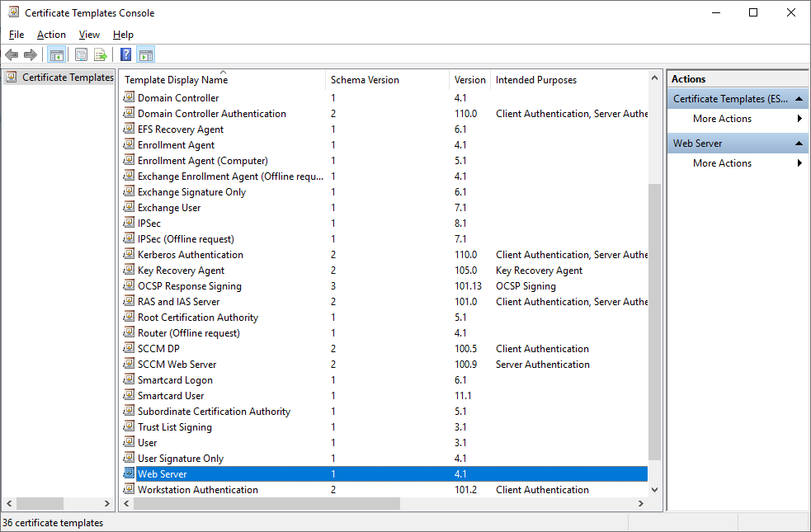Click version 11.1 in the Smartcard User row
This screenshot has height=532, width=811.
pyautogui.click(x=463, y=396)
